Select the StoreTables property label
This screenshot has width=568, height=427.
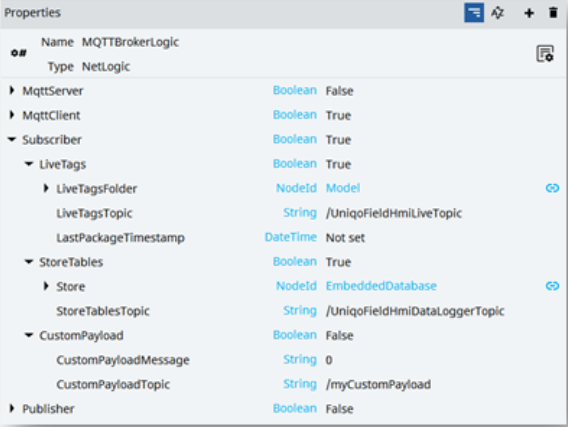coord(71,262)
